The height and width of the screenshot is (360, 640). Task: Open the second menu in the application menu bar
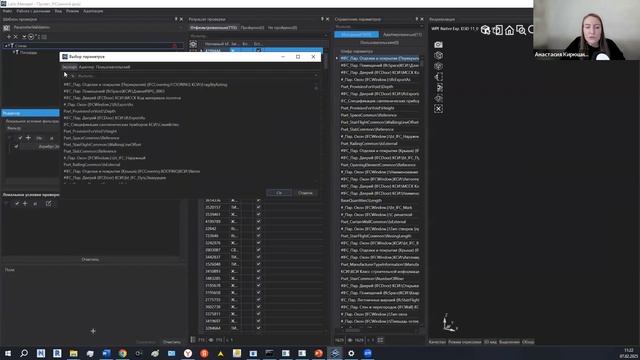(33, 11)
